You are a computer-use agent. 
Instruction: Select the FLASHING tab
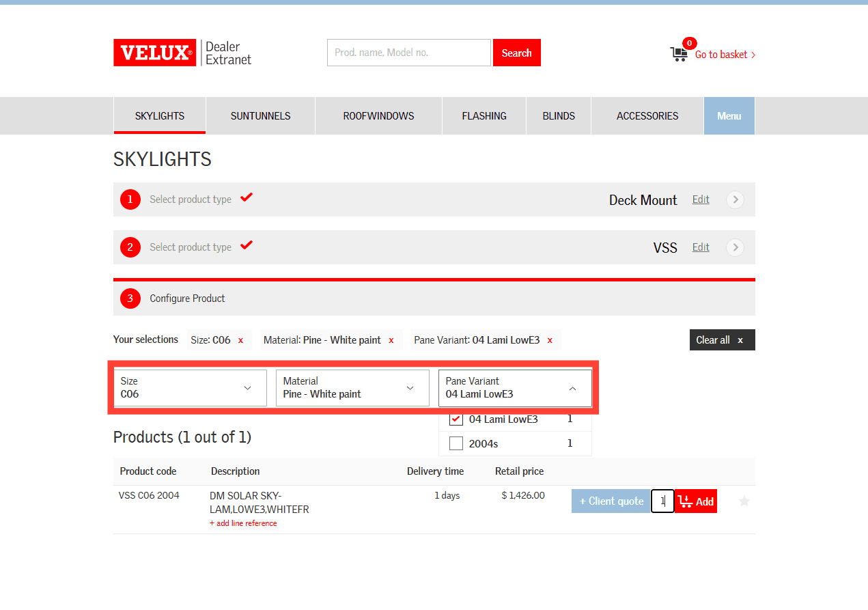coord(484,116)
